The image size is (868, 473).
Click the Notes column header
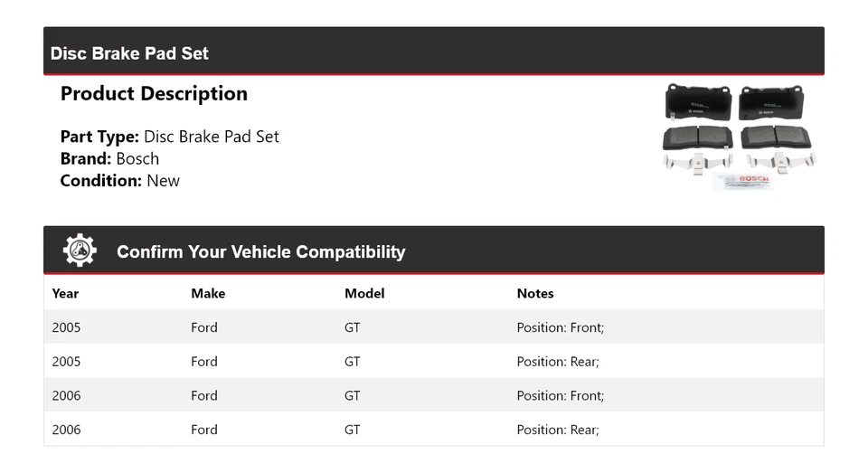point(535,293)
